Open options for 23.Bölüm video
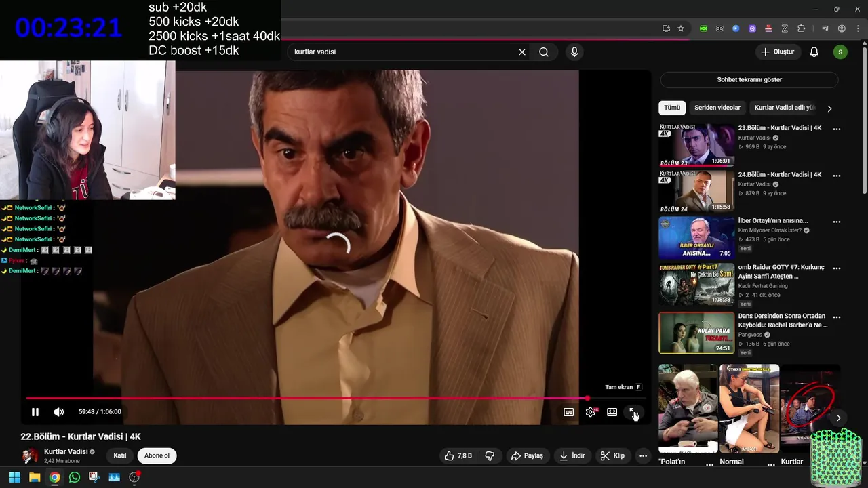Screen dimensions: 868x488 click(x=837, y=129)
